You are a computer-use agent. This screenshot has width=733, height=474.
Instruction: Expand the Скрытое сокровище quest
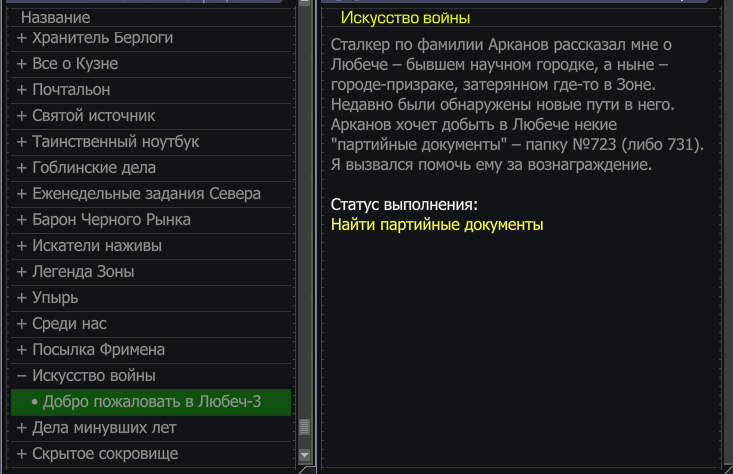coord(22,454)
